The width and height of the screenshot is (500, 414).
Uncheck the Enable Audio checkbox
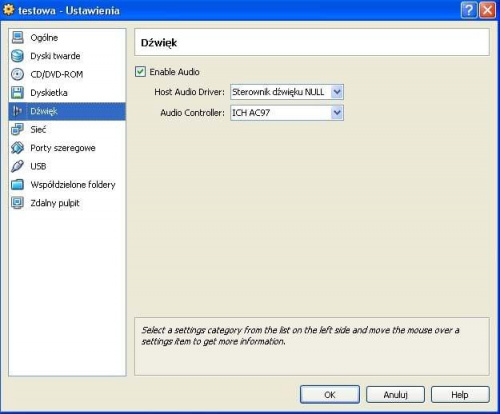click(x=140, y=72)
